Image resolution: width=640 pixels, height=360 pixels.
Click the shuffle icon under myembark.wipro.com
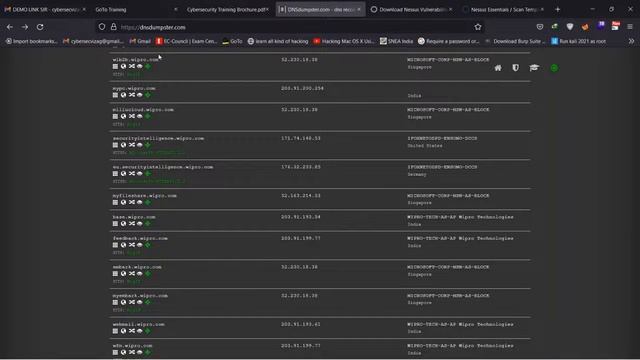[x=132, y=302]
